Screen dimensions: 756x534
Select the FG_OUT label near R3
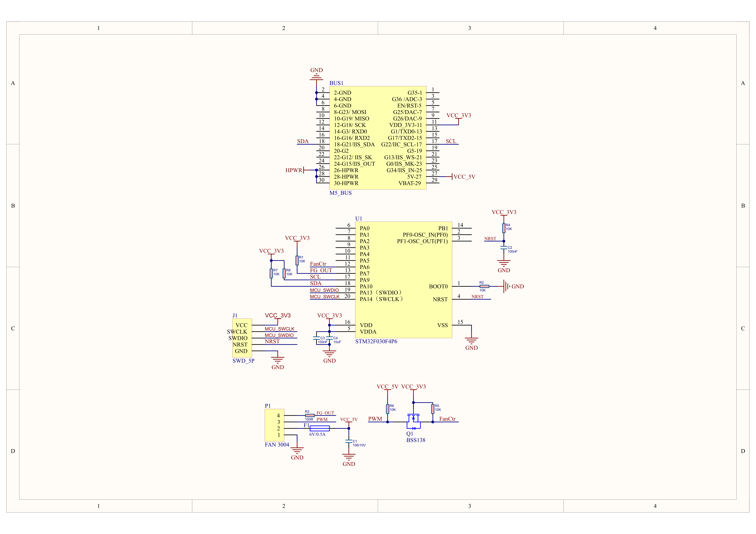325,413
